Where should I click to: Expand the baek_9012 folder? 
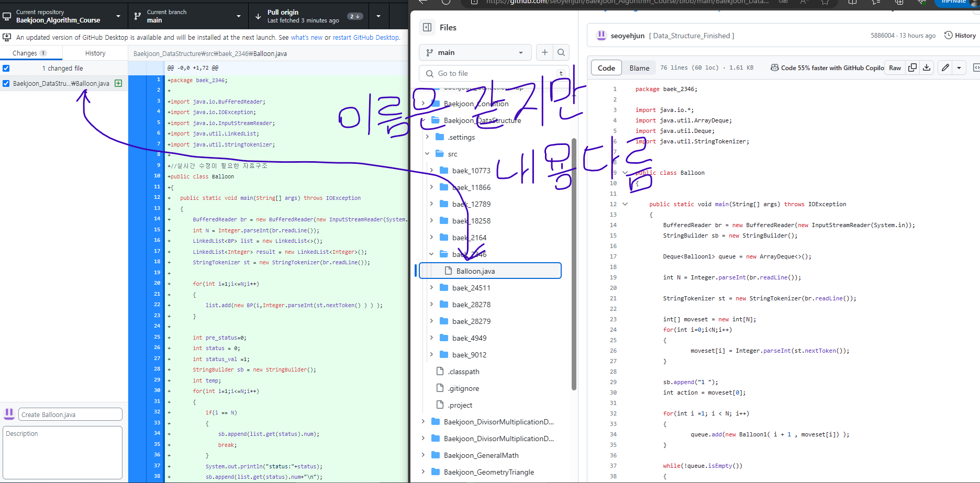coord(431,355)
